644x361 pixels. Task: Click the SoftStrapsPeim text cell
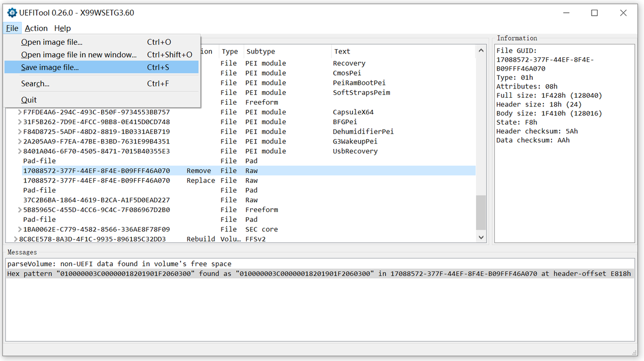tap(361, 93)
